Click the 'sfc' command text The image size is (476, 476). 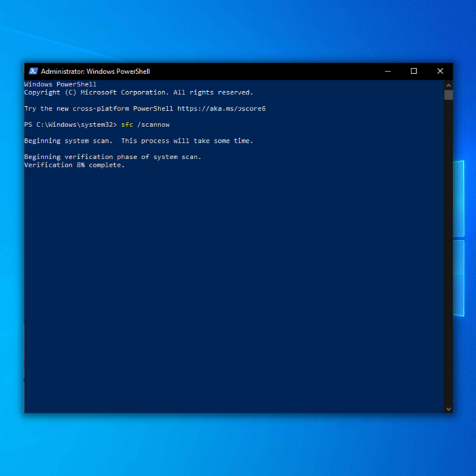click(127, 124)
